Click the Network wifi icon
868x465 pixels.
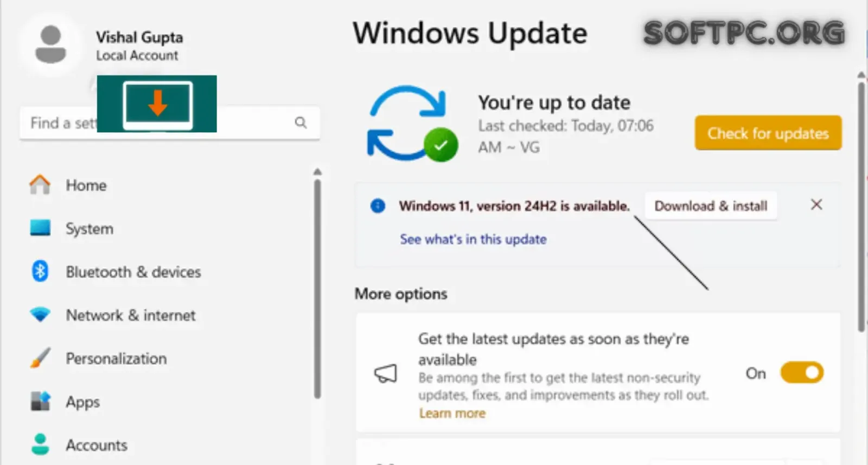coord(40,314)
